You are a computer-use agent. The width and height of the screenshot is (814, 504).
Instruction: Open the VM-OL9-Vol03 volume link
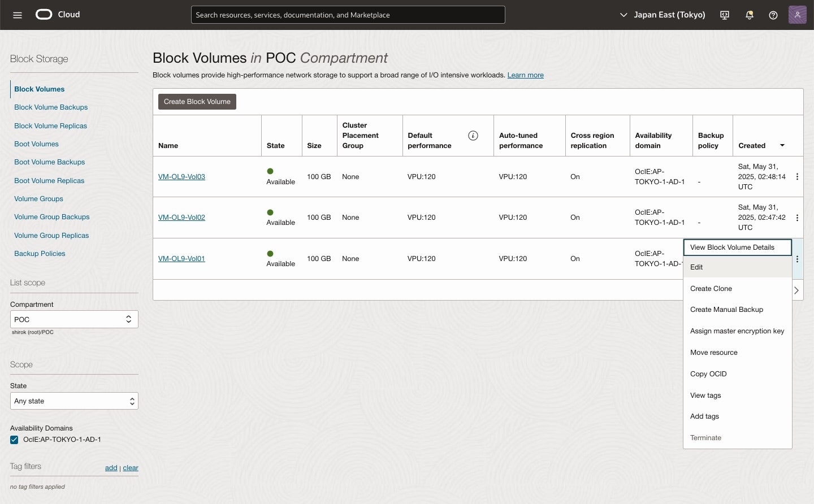181,177
